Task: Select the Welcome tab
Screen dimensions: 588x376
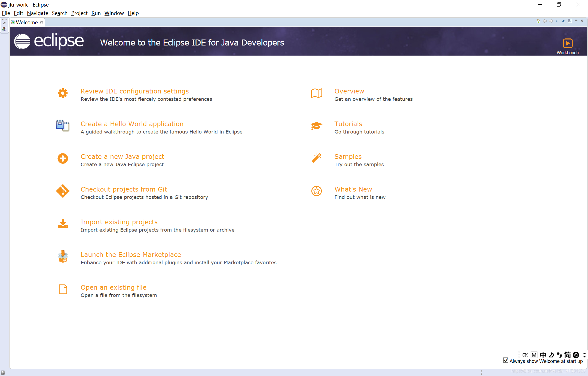Action: pyautogui.click(x=27, y=22)
